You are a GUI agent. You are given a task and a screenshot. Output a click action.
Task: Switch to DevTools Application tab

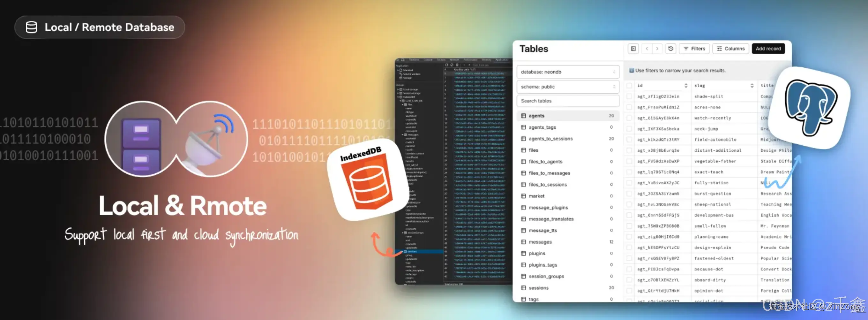click(x=502, y=60)
